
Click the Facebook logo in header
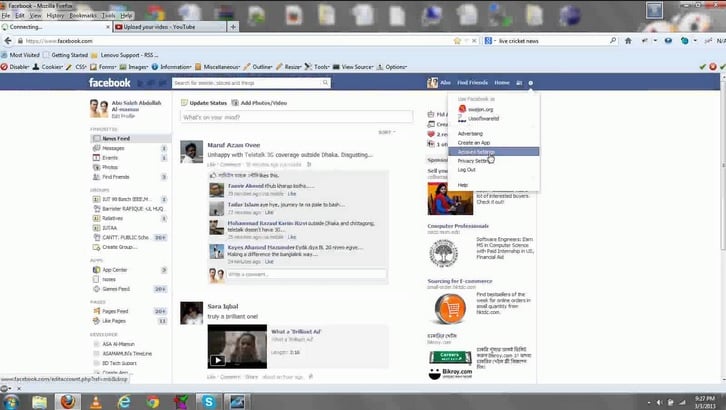pos(110,83)
